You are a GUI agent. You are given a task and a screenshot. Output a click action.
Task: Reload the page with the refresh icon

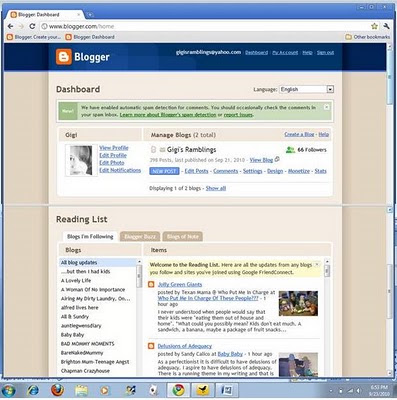pyautogui.click(x=32, y=26)
